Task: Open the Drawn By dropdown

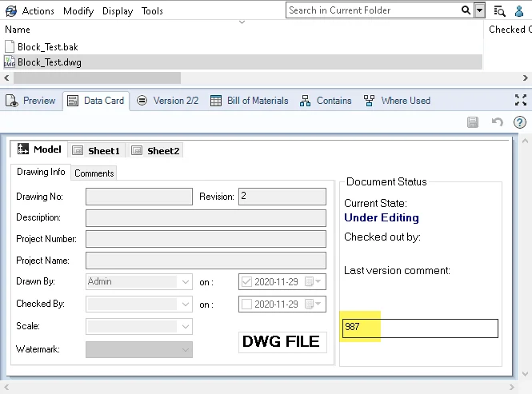Action: [x=186, y=282]
